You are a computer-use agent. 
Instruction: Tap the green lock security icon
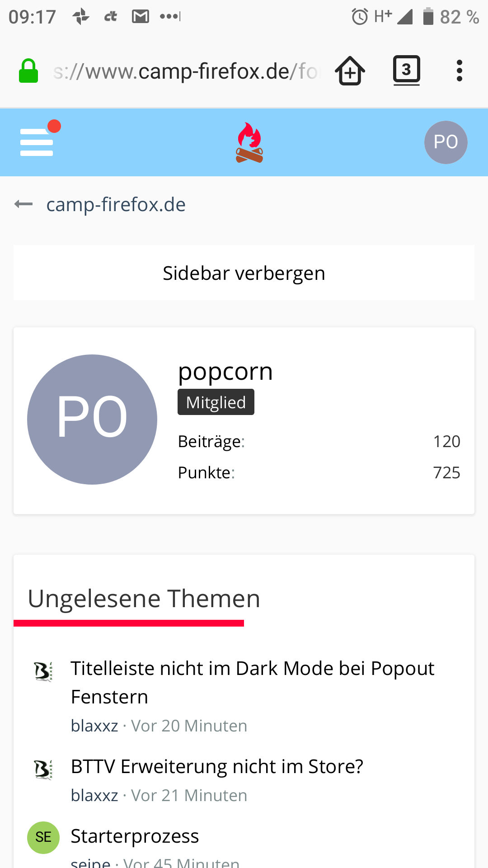pyautogui.click(x=28, y=71)
